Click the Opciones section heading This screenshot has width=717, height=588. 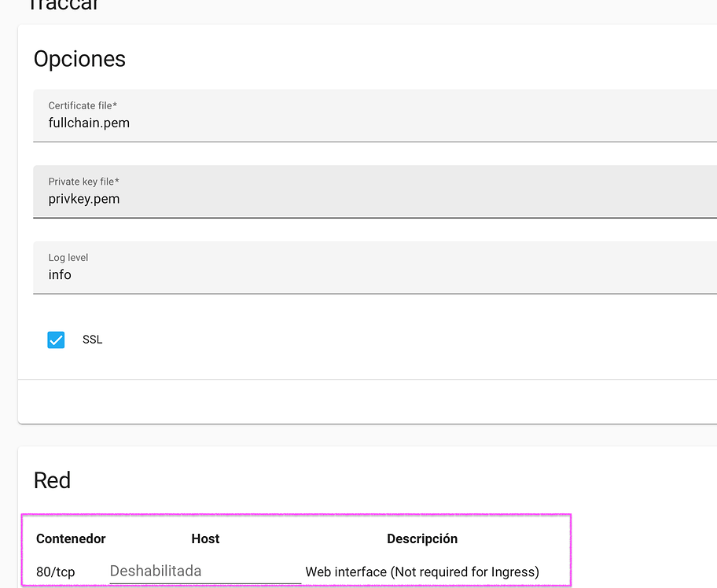[x=79, y=59]
